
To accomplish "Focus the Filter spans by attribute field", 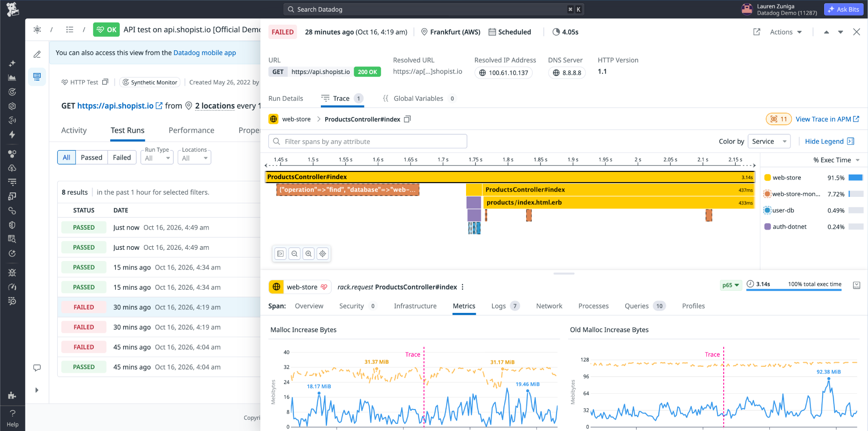I will (367, 141).
